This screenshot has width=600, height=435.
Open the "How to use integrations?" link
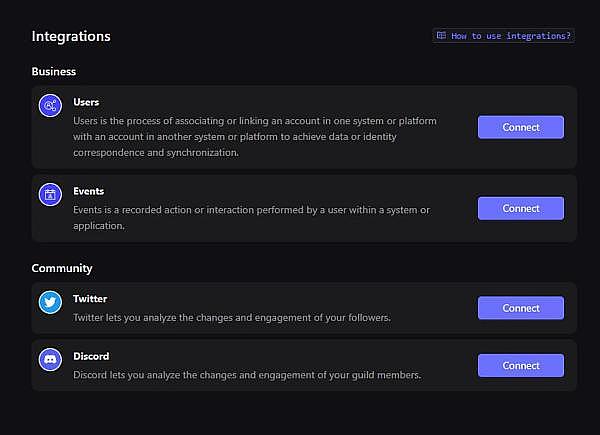pos(511,36)
